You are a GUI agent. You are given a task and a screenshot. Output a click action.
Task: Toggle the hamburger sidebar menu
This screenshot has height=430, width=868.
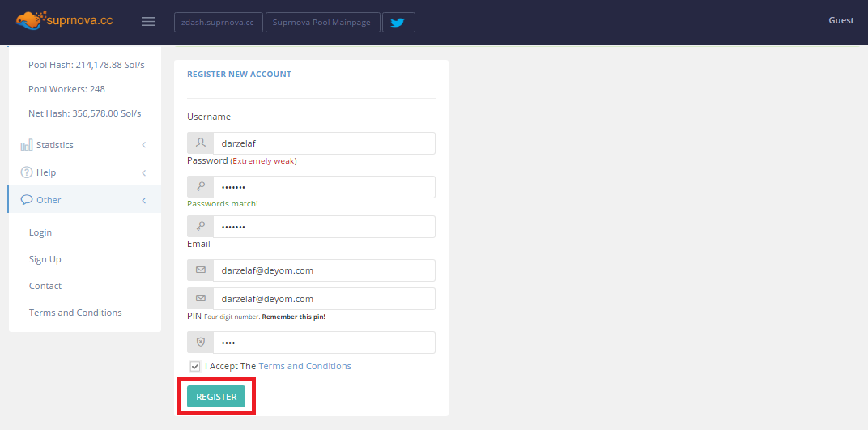click(x=148, y=22)
